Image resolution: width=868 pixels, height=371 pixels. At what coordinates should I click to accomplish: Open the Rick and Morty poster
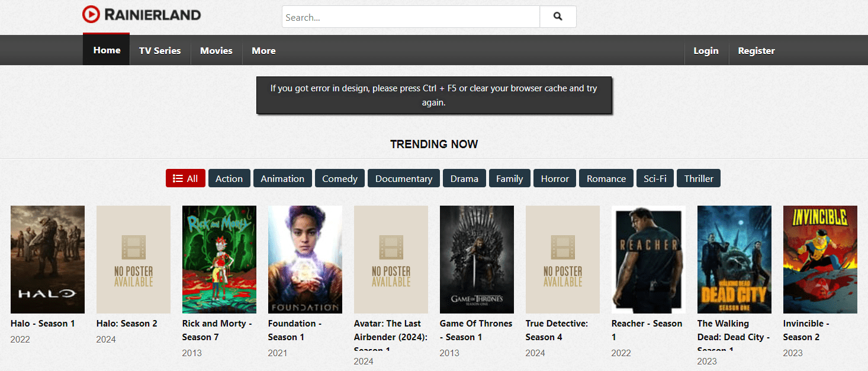tap(219, 259)
